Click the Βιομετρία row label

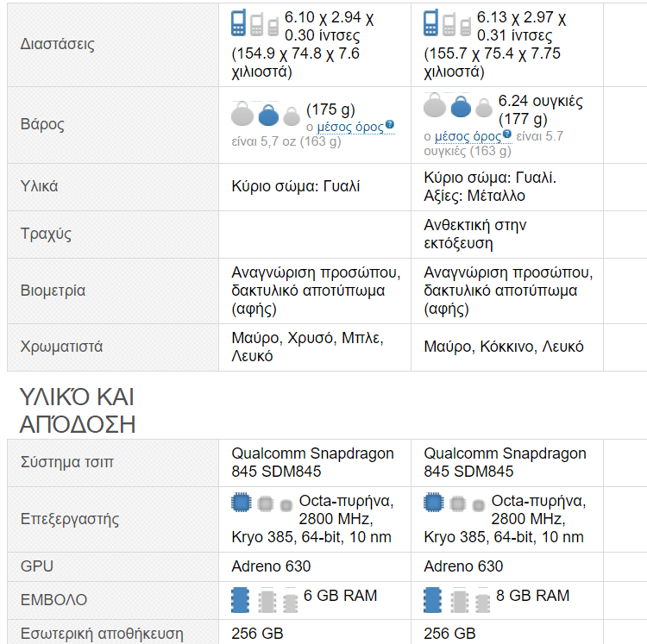pyautogui.click(x=53, y=291)
